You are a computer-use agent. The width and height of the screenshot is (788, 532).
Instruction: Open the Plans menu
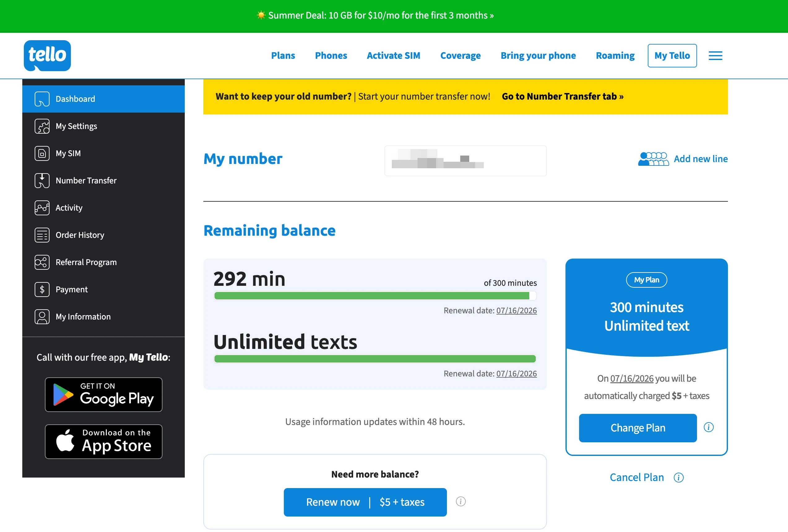point(283,56)
